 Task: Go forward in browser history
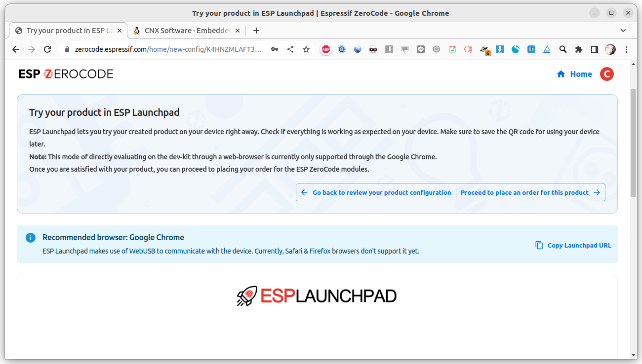tap(32, 49)
